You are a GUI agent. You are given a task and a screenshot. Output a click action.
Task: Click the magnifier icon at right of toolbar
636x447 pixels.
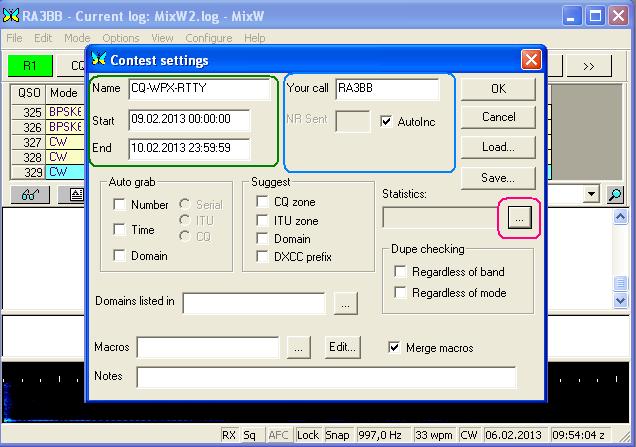(615, 195)
